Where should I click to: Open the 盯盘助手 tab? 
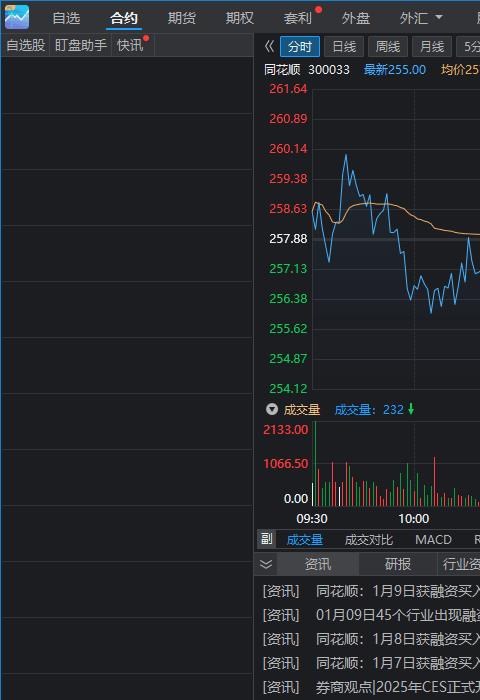pyautogui.click(x=81, y=45)
